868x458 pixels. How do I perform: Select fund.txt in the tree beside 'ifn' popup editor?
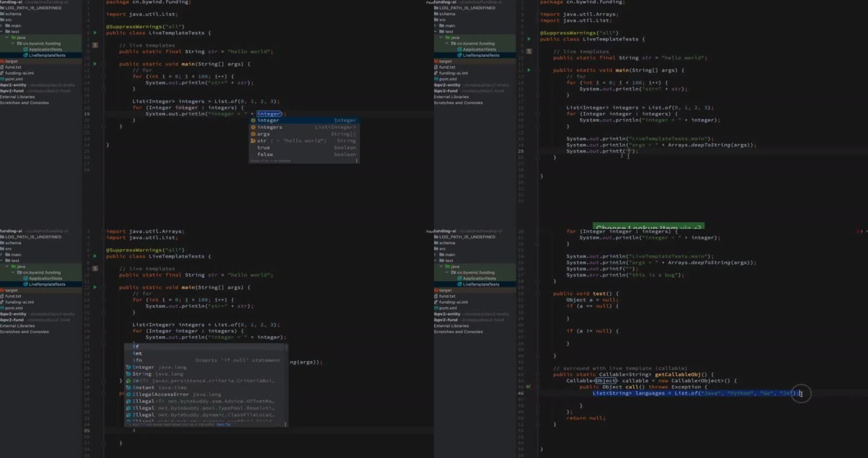(x=10, y=296)
